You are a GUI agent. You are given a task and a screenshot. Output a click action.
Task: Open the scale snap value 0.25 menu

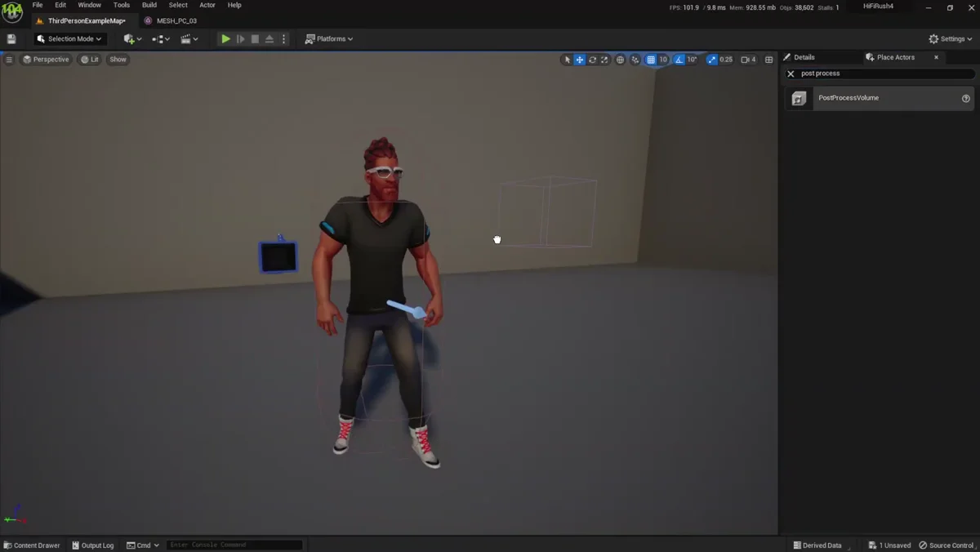tap(726, 60)
